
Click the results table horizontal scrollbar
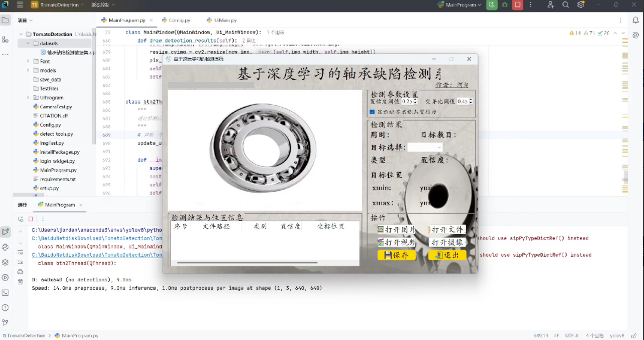point(247,262)
